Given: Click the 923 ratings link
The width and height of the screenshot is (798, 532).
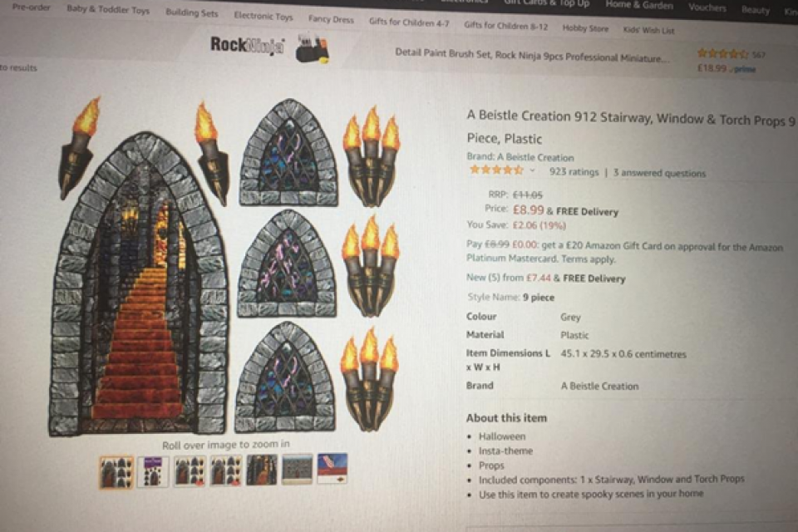Looking at the screenshot, I should 574,172.
